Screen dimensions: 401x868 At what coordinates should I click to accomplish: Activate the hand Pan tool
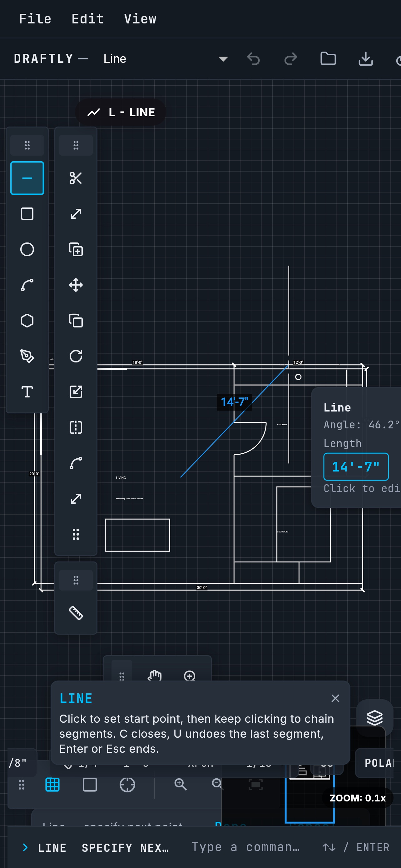(x=155, y=676)
